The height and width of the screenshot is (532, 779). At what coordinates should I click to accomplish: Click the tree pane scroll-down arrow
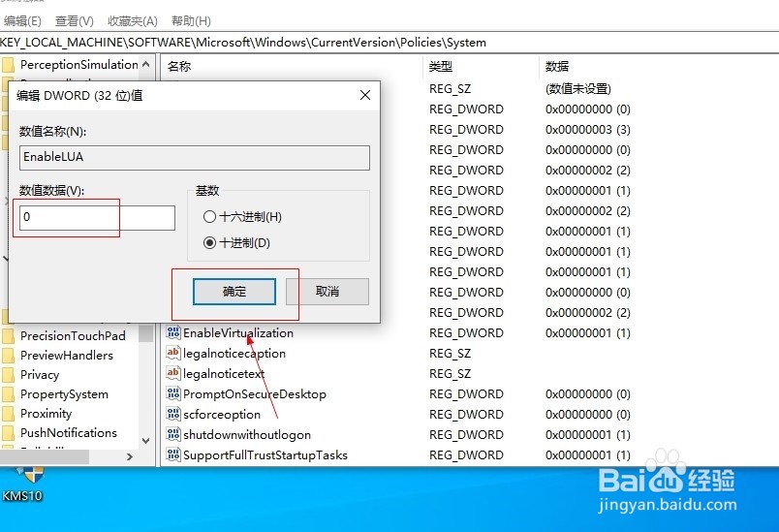pos(146,440)
